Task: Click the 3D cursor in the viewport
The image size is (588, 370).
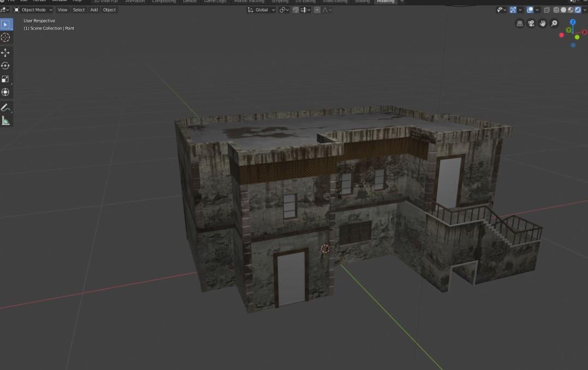Action: coord(325,249)
